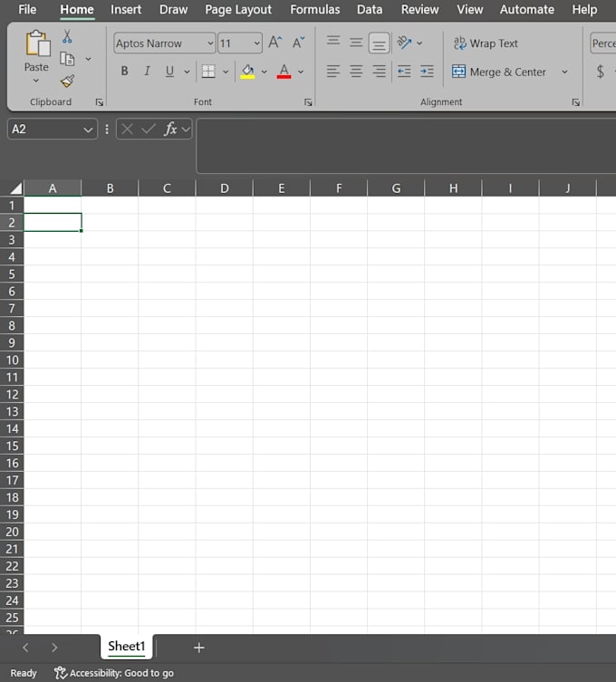
Task: Increase font size with larger A
Action: (x=275, y=43)
